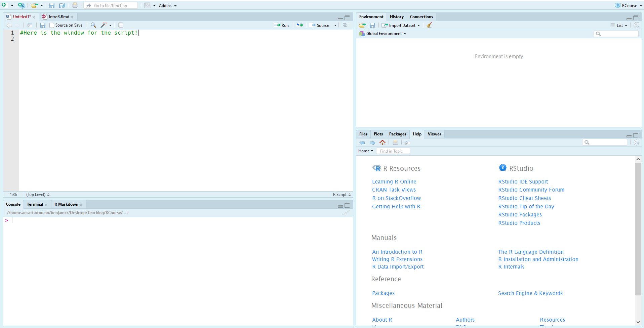Expand New File dropdown arrow
This screenshot has height=328, width=644.
[x=12, y=6]
